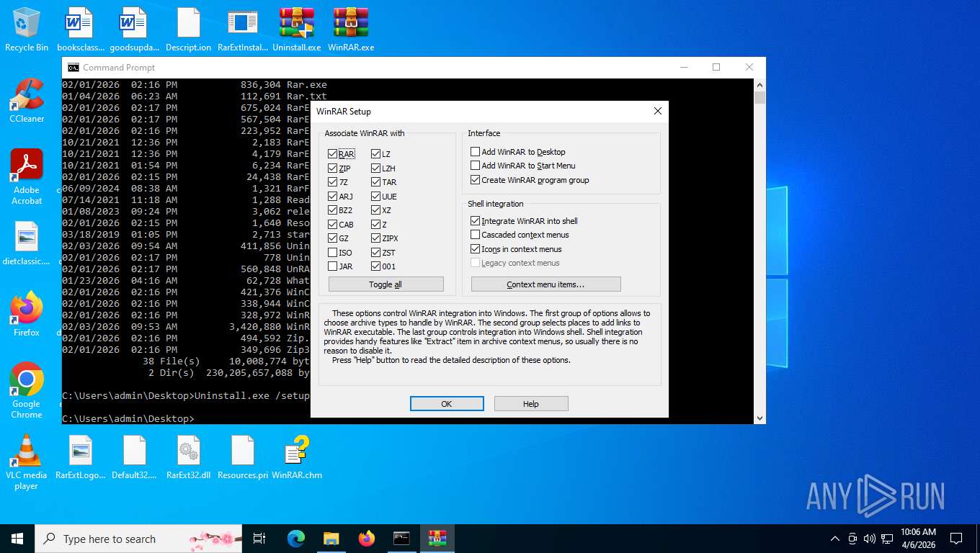
Task: Select the RarExtLogo image file icon
Action: (81, 457)
